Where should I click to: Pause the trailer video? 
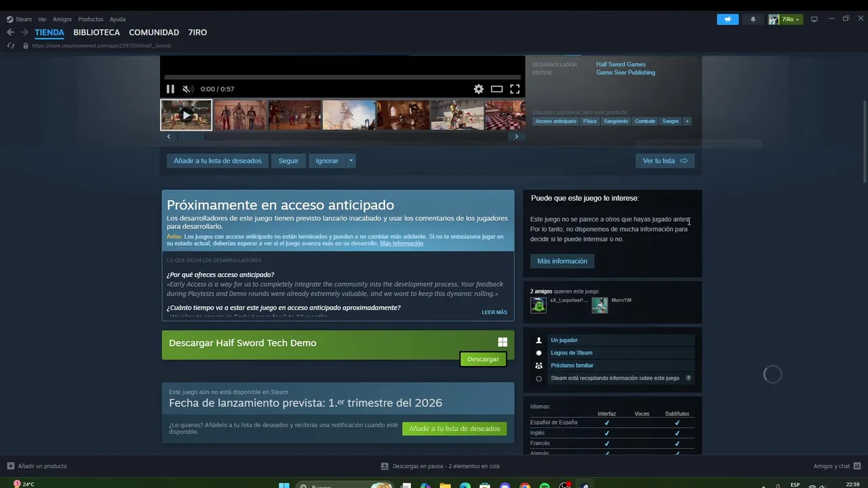170,89
